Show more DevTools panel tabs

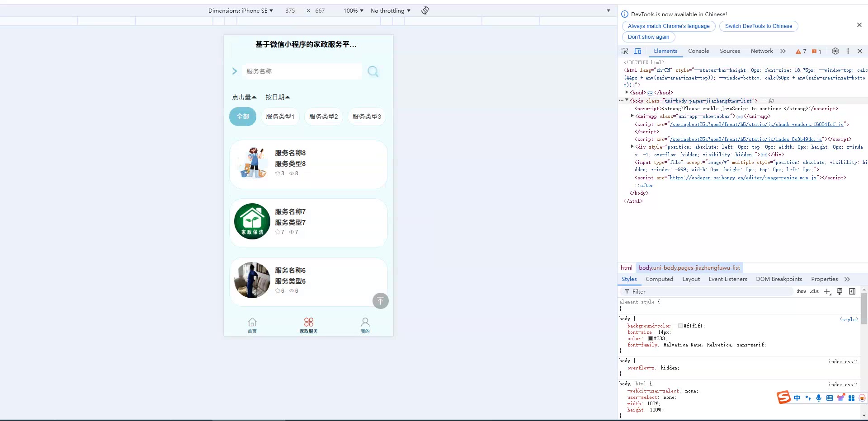(783, 51)
